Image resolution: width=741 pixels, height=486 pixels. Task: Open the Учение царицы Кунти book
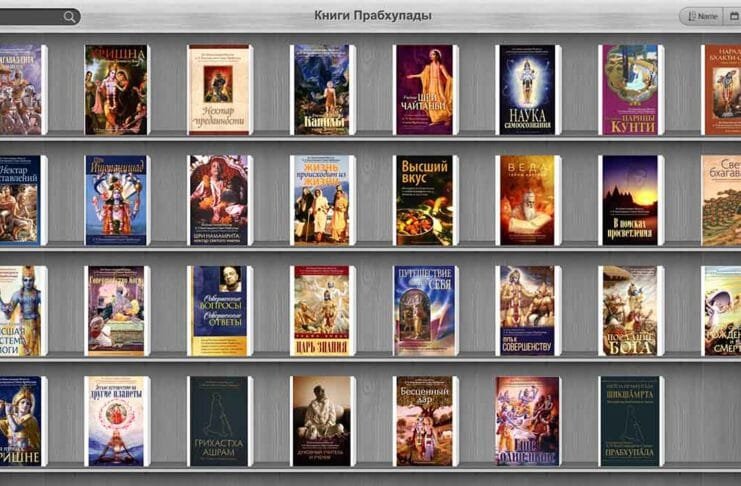631,90
